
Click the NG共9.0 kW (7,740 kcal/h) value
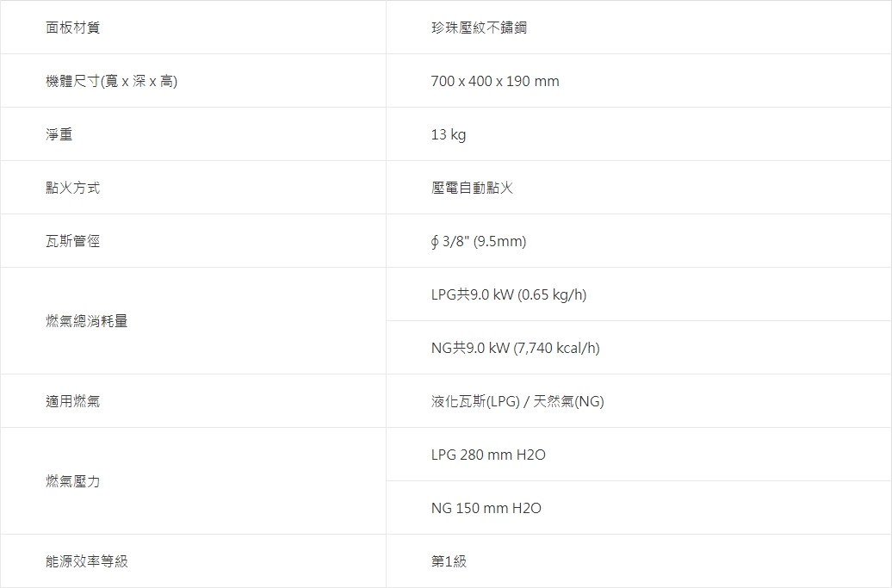click(516, 348)
